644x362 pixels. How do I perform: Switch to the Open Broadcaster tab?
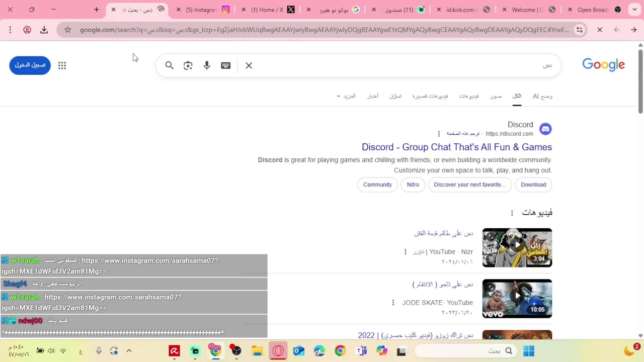594,10
